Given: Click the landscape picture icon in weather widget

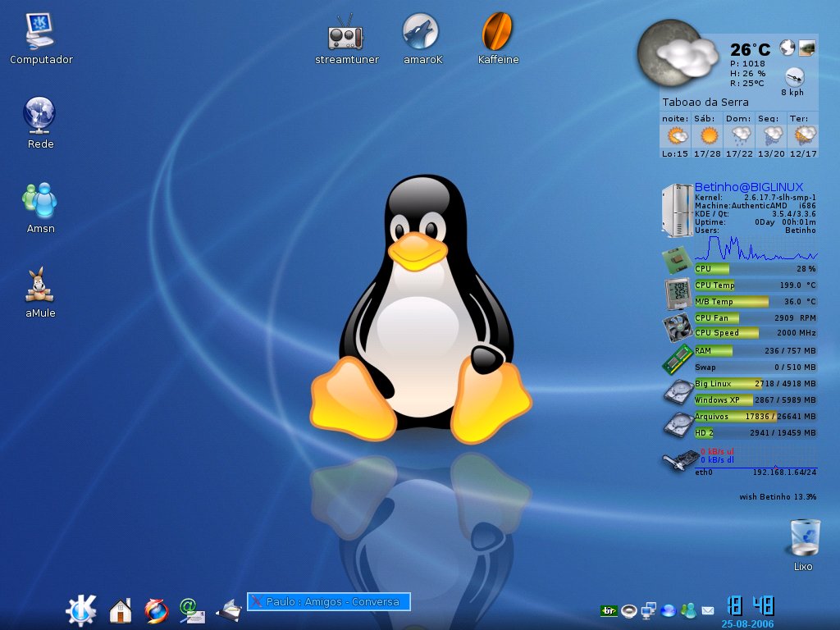Looking at the screenshot, I should pos(807,48).
